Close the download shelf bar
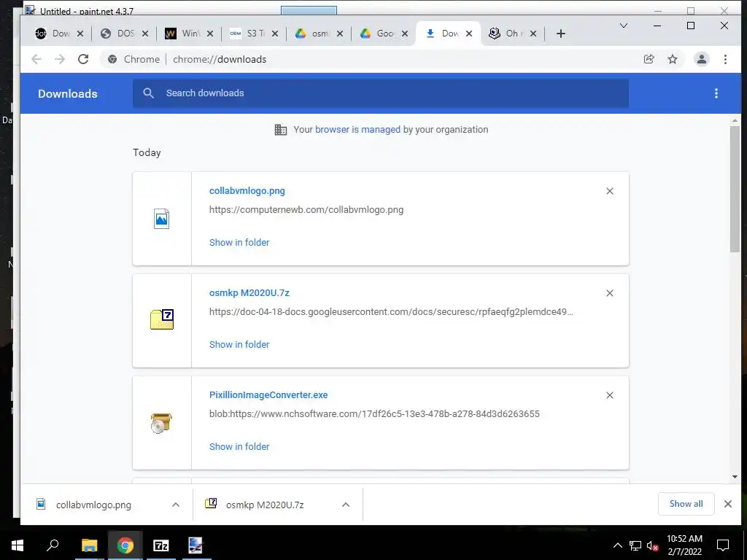The image size is (747, 560). point(728,504)
